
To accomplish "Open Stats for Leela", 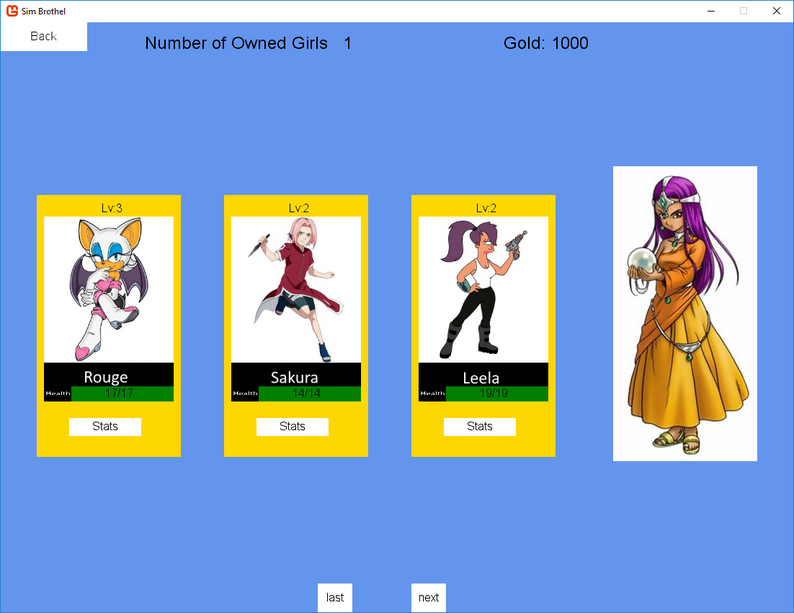I will coord(480,427).
